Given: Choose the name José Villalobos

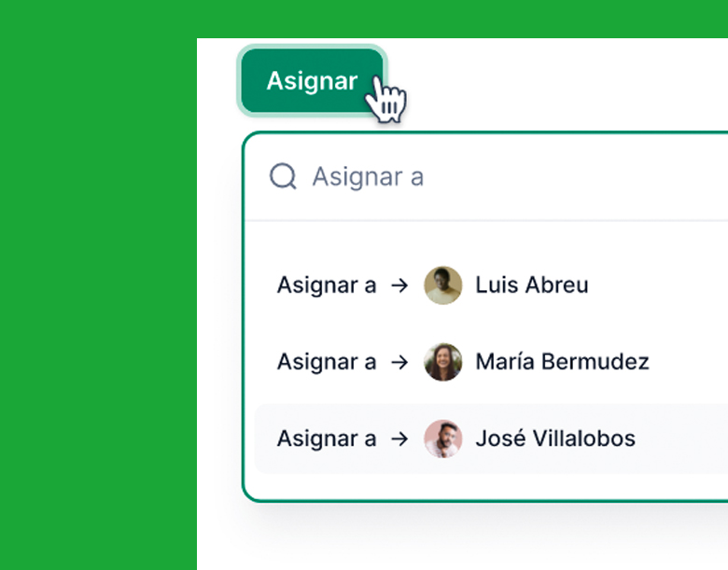Looking at the screenshot, I should pos(555,438).
